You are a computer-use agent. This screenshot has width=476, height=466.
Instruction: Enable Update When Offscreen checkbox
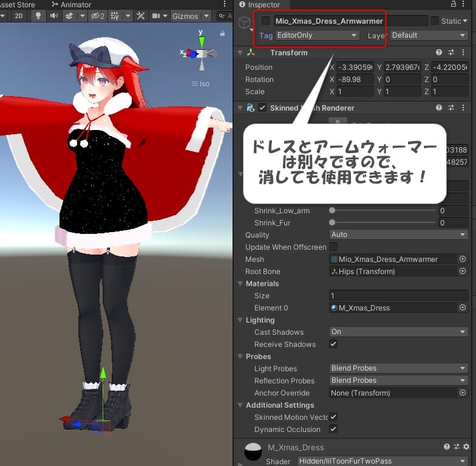(333, 247)
